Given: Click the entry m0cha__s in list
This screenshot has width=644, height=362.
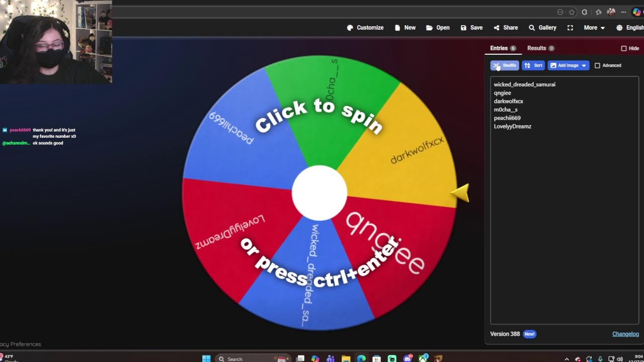Looking at the screenshot, I should point(506,110).
